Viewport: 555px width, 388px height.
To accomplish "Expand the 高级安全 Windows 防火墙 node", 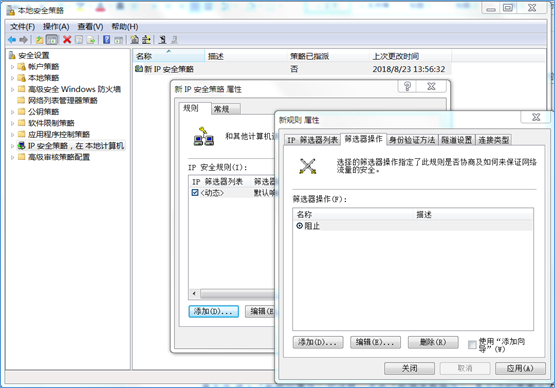I will [12, 89].
